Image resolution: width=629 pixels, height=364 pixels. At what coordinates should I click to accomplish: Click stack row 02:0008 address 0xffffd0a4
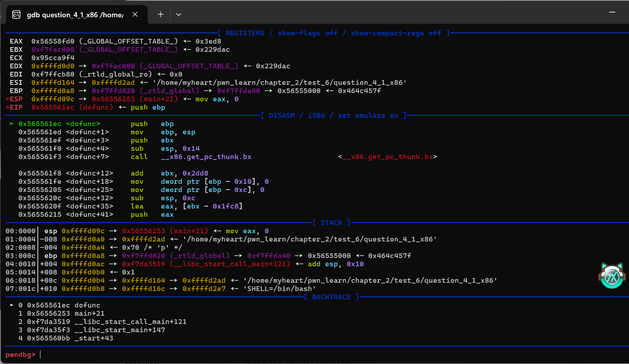click(83, 247)
